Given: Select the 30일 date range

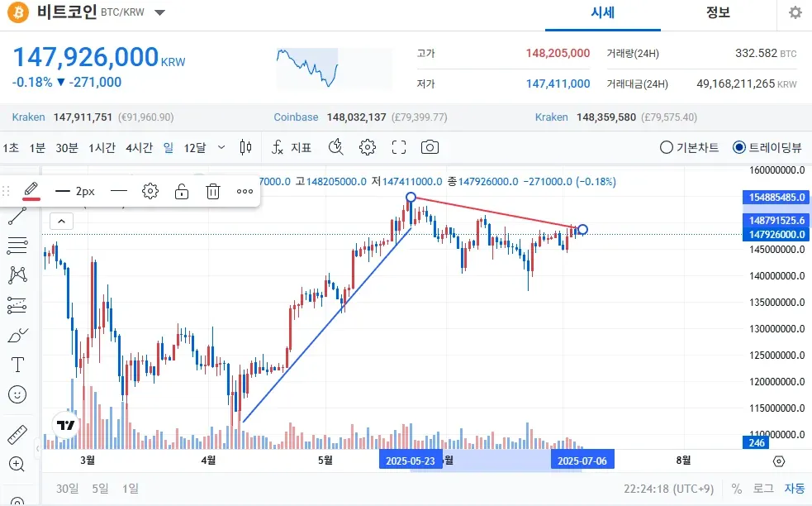Looking at the screenshot, I should click(x=67, y=488).
